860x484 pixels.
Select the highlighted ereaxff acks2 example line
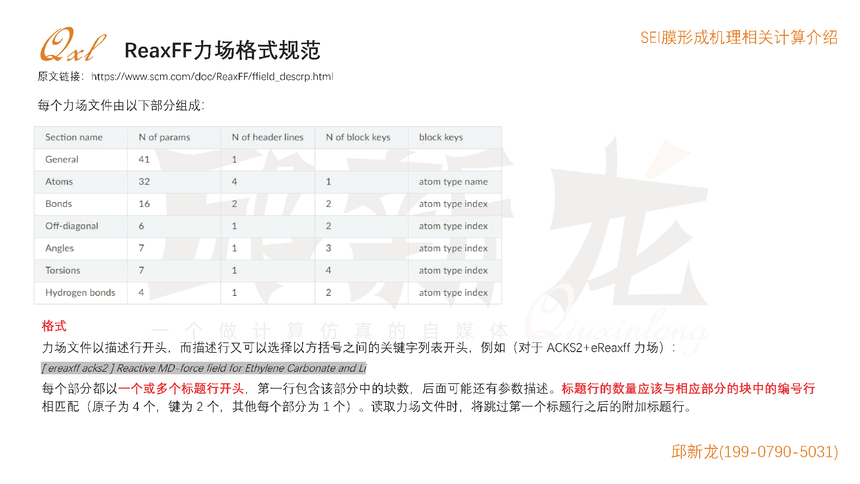(203, 367)
